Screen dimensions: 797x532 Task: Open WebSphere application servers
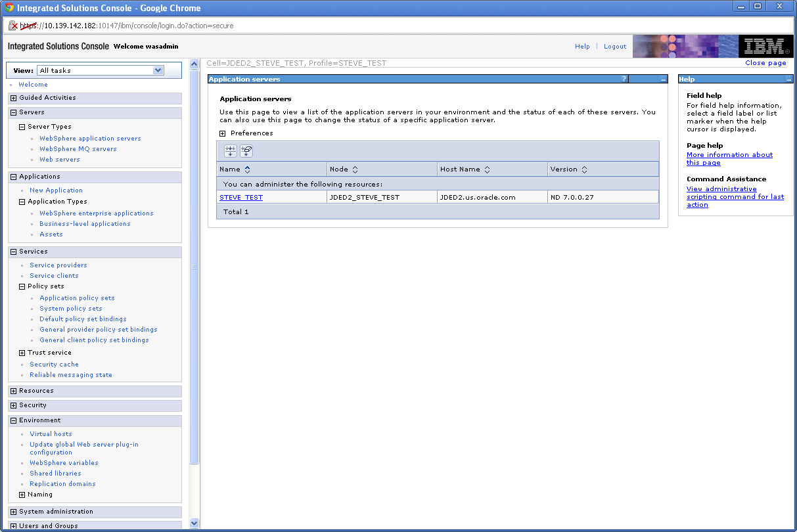pyautogui.click(x=90, y=139)
